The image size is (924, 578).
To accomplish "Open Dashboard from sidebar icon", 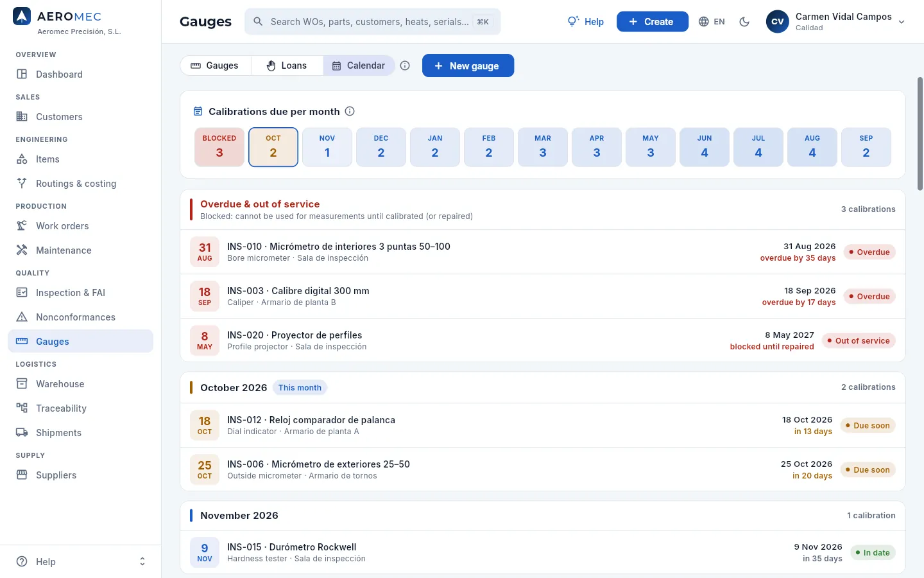I will [x=22, y=74].
